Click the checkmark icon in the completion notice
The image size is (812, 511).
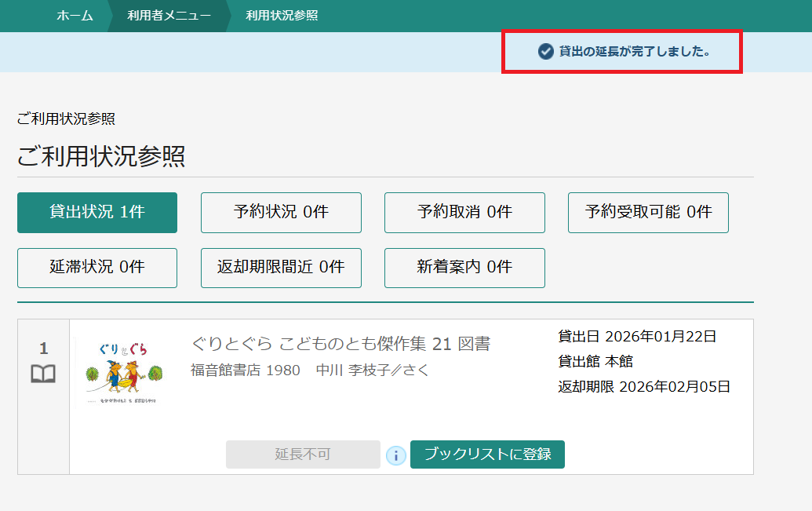pos(546,52)
